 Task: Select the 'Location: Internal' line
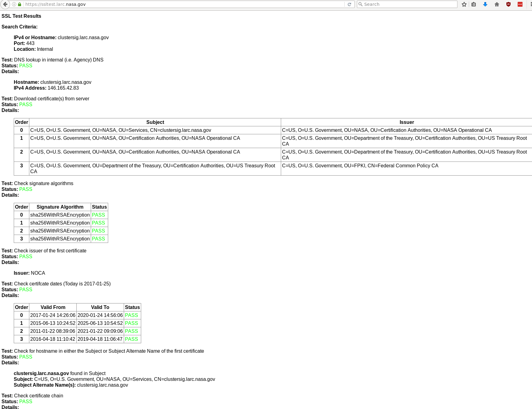[33, 49]
